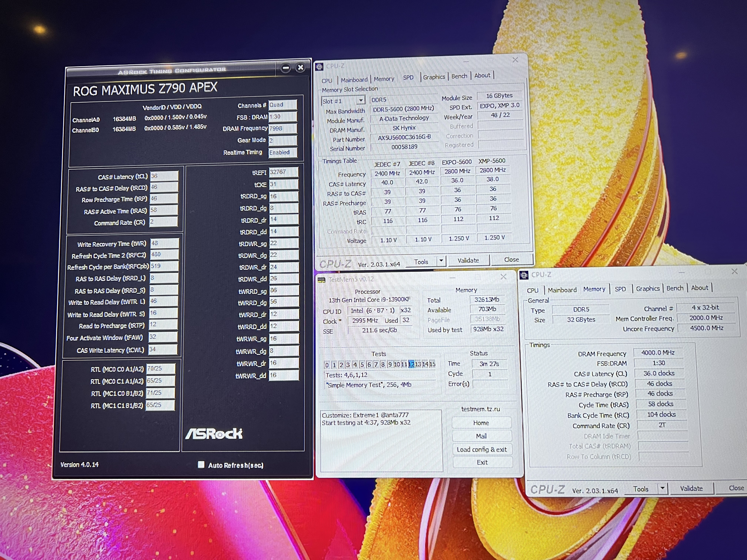Switch to the Mainboard tab in the upper CPU-Z window
The height and width of the screenshot is (560, 747).
pos(354,80)
